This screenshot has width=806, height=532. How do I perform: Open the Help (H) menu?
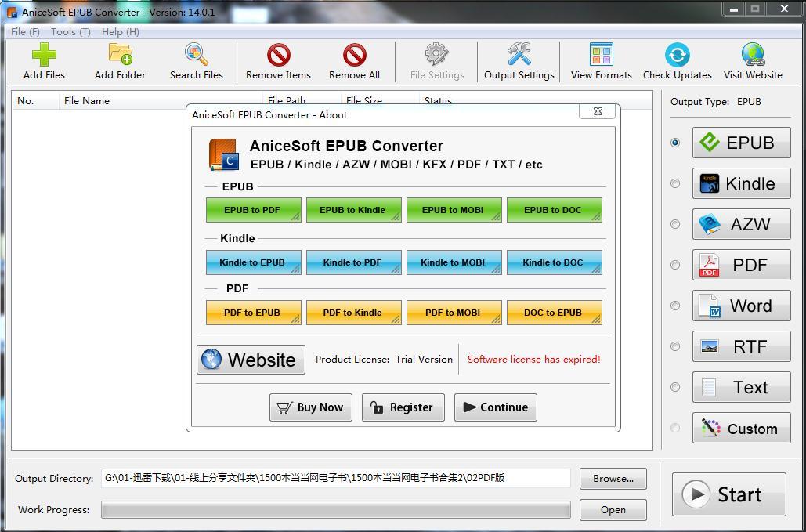click(x=121, y=32)
